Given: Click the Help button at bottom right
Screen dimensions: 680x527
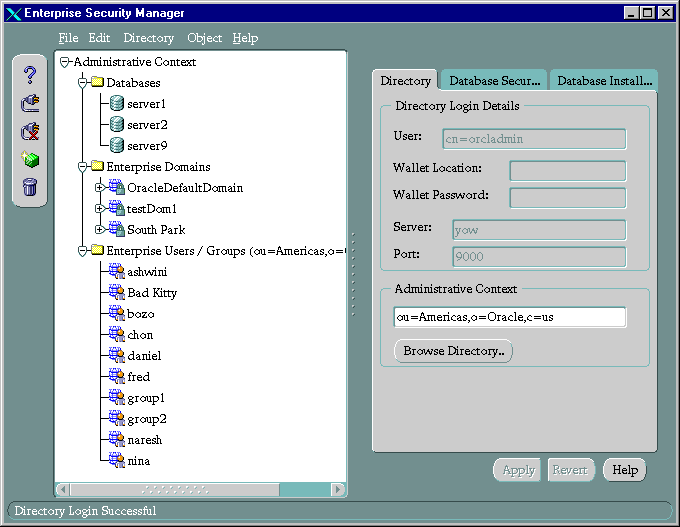Looking at the screenshot, I should pyautogui.click(x=625, y=470).
